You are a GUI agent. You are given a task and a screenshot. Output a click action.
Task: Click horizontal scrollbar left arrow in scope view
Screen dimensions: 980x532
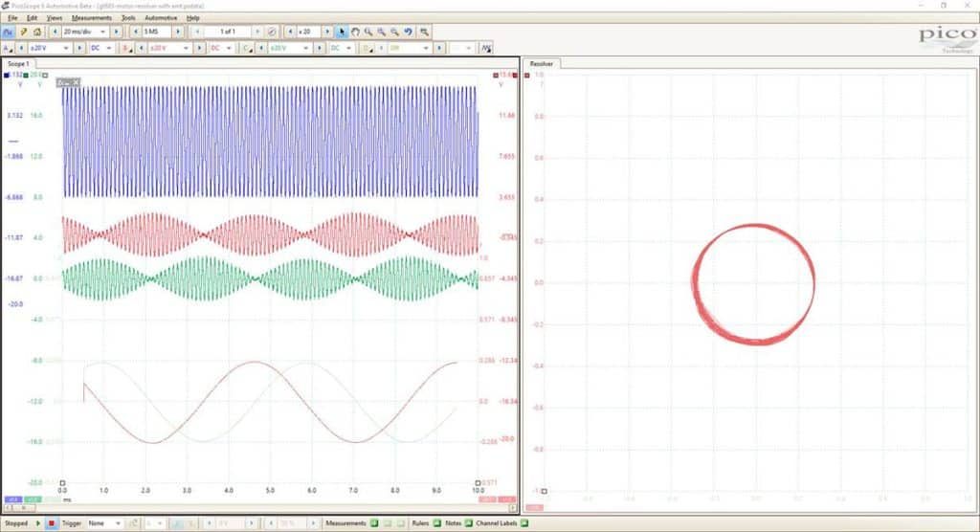tap(8, 508)
